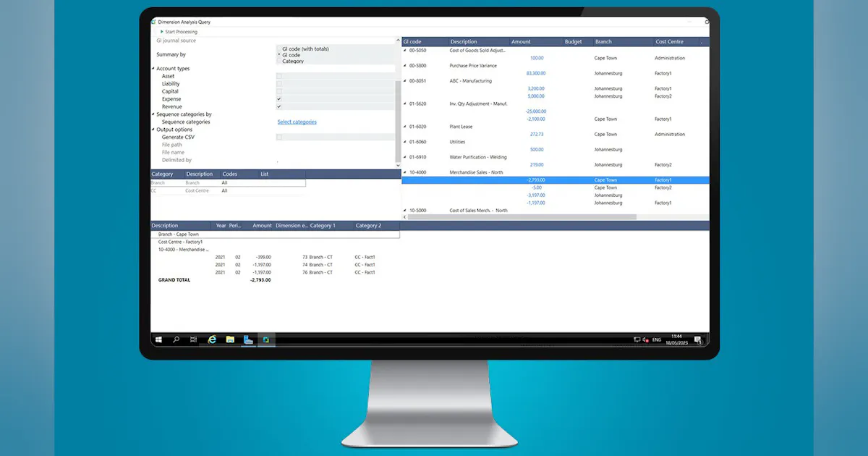
Task: Disable the Generate CSV option
Action: pos(278,137)
